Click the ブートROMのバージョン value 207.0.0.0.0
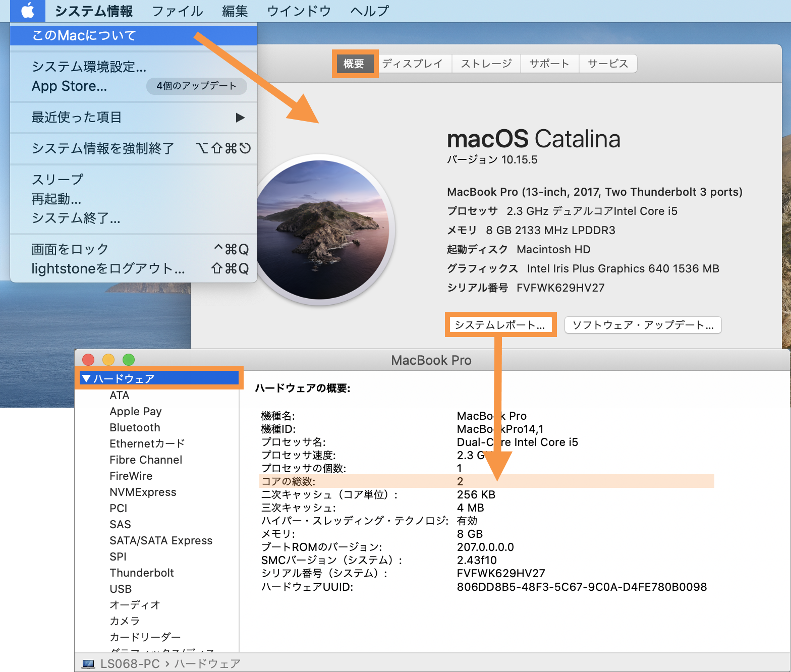The image size is (791, 672). point(485,547)
